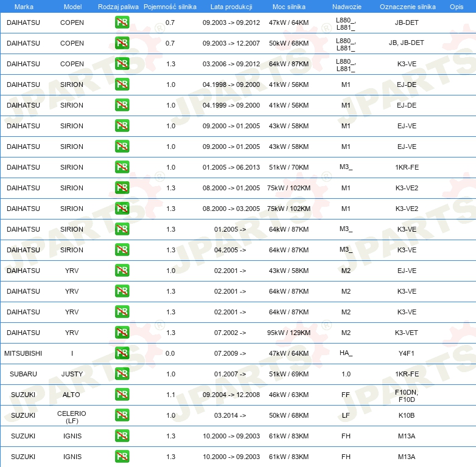Select the Rodzaj paliwa column header
Screen dimensions: 476x467
click(x=118, y=7)
